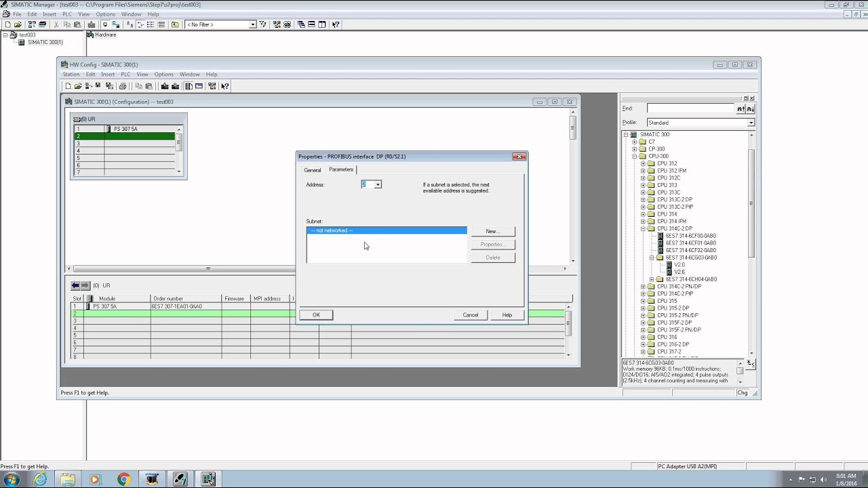Open File menu in SIMATIC Manager
Screen dimensions: 868x488
pyautogui.click(x=17, y=14)
